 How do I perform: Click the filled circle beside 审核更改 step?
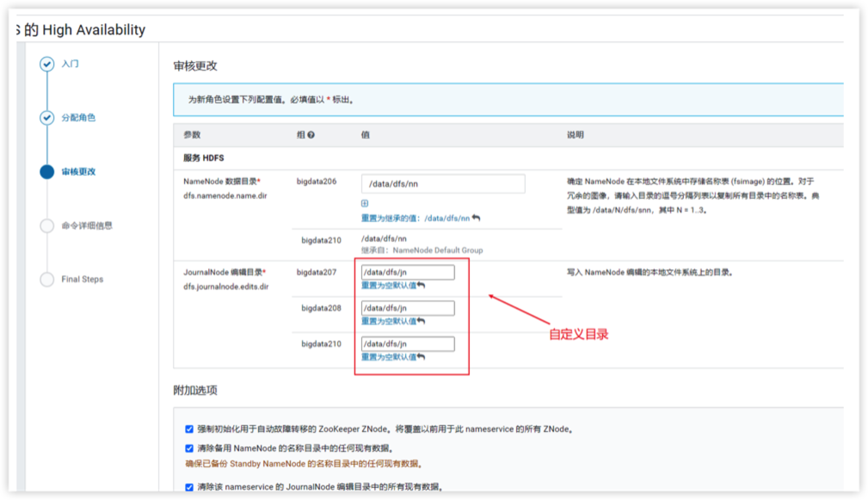(46, 171)
